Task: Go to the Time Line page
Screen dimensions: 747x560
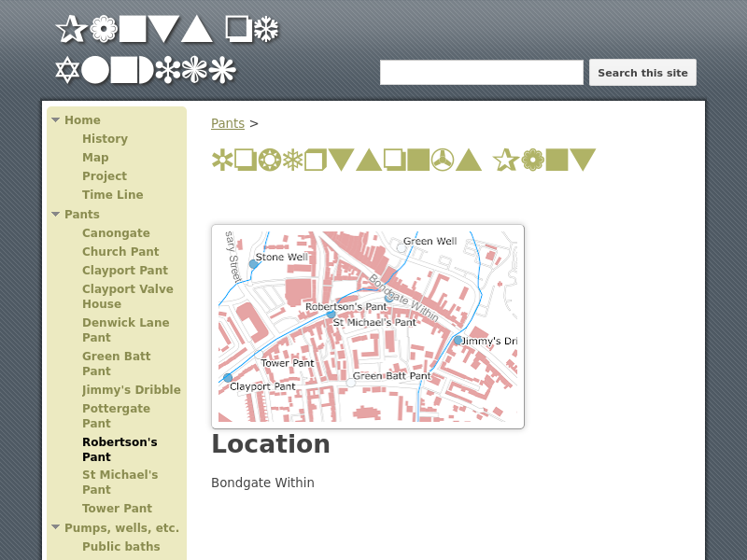Action: pos(112,195)
